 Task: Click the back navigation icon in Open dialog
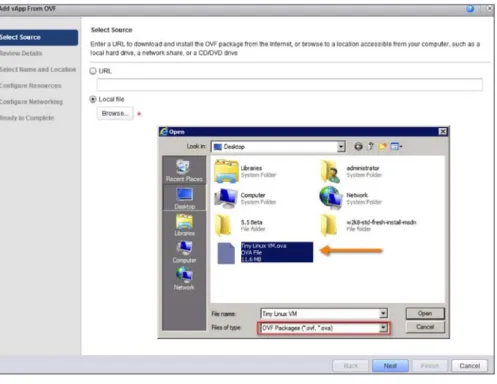point(358,146)
